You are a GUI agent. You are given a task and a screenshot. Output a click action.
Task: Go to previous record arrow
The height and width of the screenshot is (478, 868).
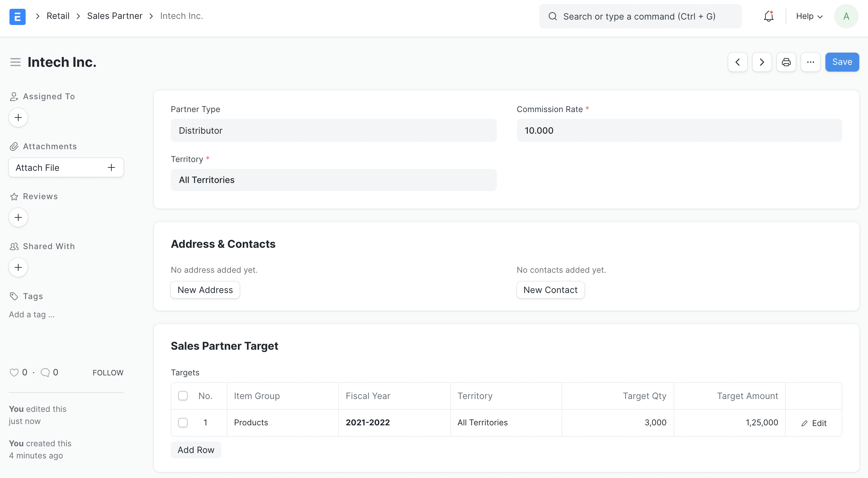(737, 62)
